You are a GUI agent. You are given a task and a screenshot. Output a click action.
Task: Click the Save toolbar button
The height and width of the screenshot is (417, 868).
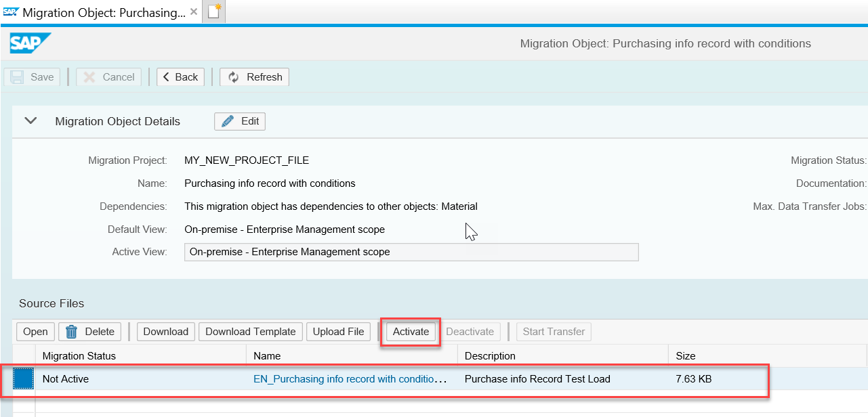pos(33,77)
